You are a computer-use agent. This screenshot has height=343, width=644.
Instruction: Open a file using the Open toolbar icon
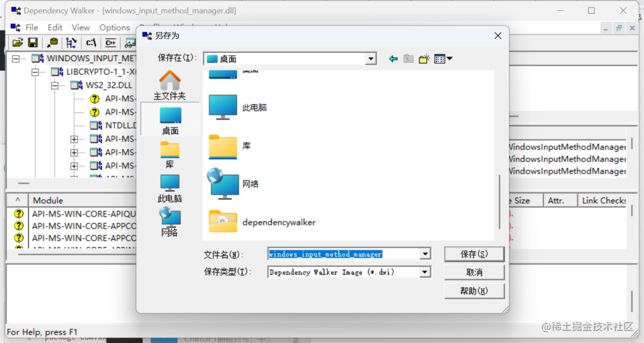tap(17, 42)
